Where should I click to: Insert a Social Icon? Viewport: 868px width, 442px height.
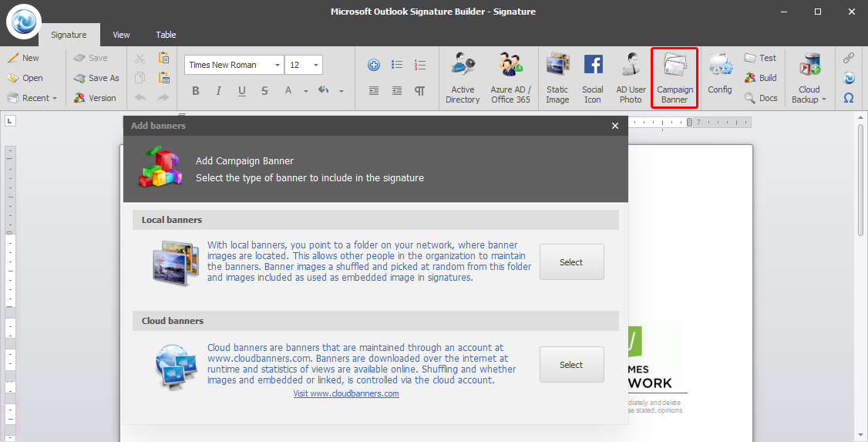coord(592,78)
